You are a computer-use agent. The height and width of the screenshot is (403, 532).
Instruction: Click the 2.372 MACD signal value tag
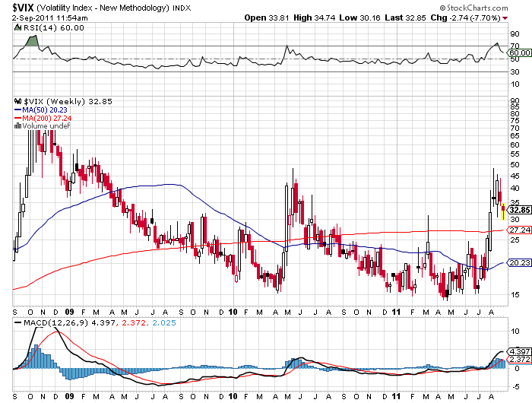[x=519, y=359]
